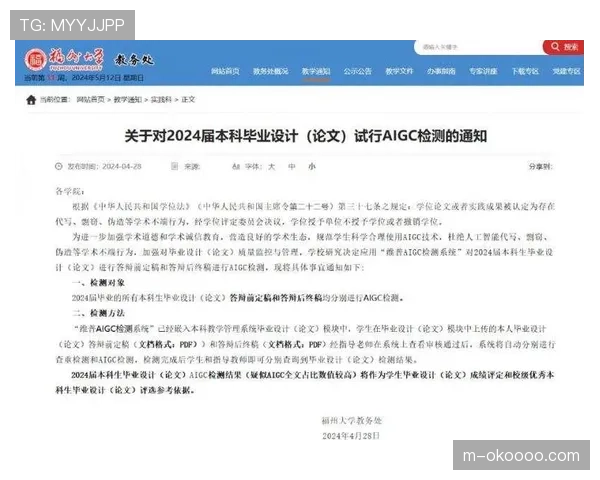
Task: Open the 网站首页 navigation menu item
Action: pos(225,71)
